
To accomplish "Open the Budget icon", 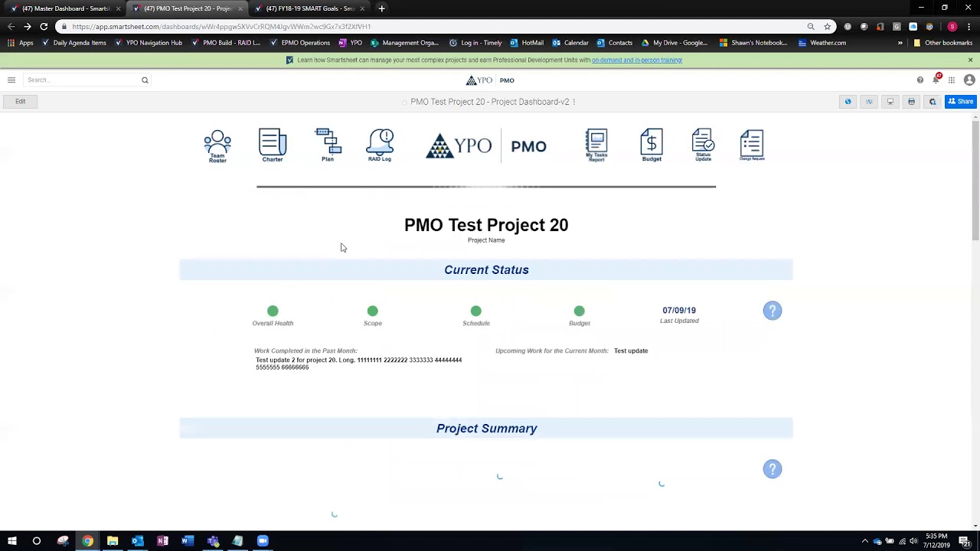I will [652, 145].
